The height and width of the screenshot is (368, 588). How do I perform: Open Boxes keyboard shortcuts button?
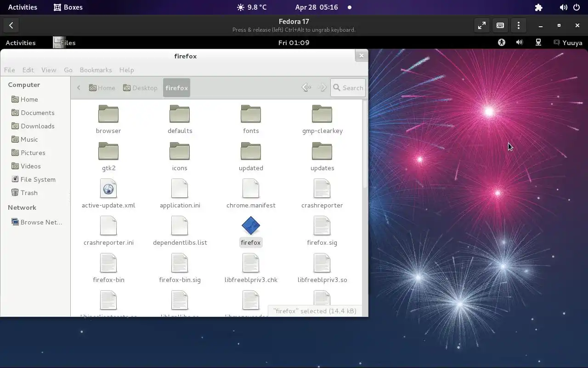click(x=500, y=26)
